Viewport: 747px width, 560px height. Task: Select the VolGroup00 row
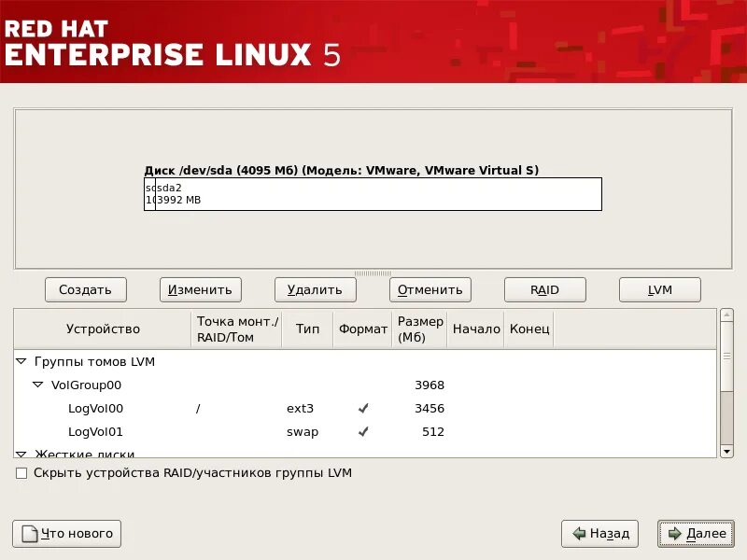pyautogui.click(x=365, y=385)
